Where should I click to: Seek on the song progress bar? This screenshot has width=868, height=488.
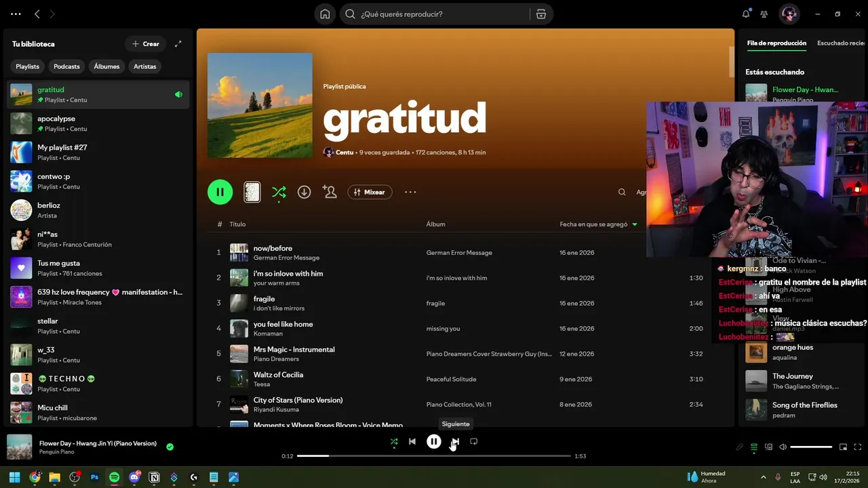tap(434, 456)
